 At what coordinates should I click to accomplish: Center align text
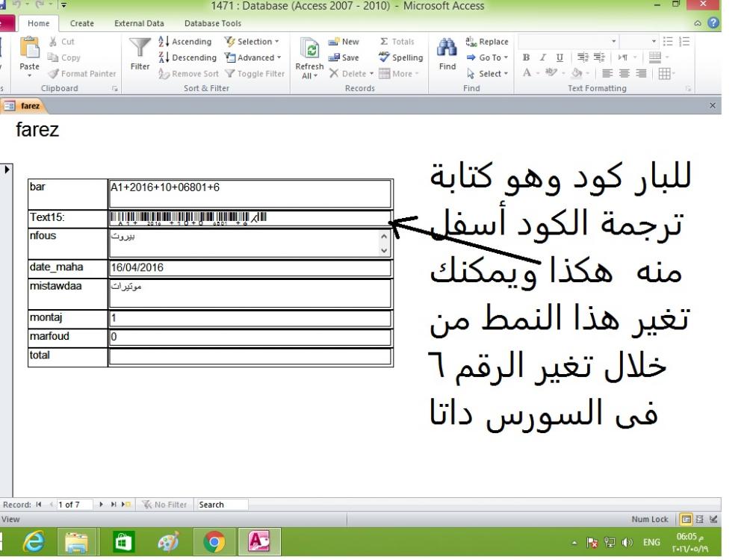(624, 73)
